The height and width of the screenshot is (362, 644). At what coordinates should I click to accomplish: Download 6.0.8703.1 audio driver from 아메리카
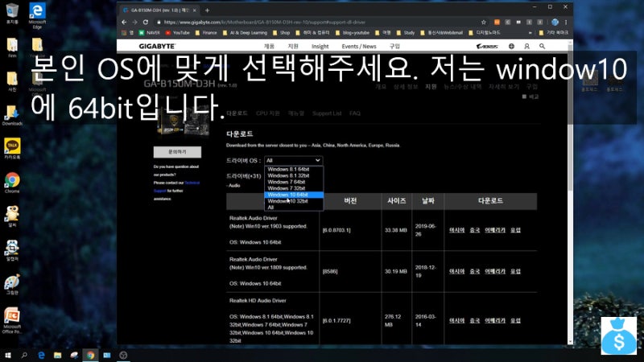tap(495, 230)
